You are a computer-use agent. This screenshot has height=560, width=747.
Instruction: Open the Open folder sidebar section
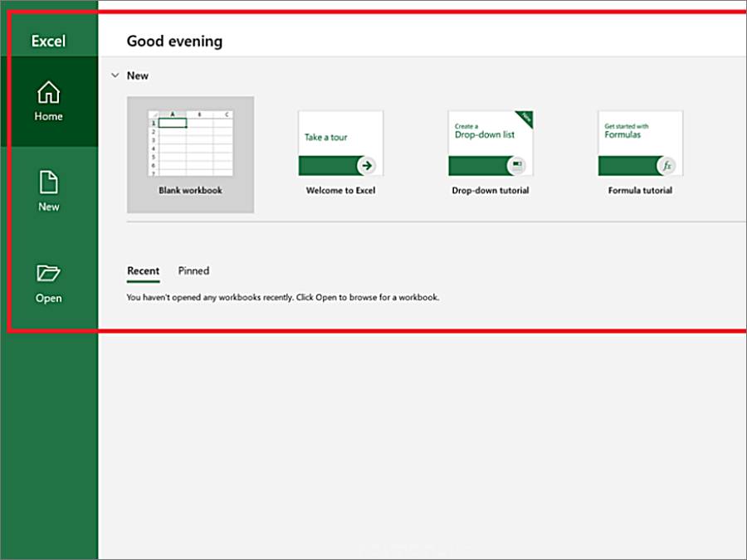click(49, 284)
